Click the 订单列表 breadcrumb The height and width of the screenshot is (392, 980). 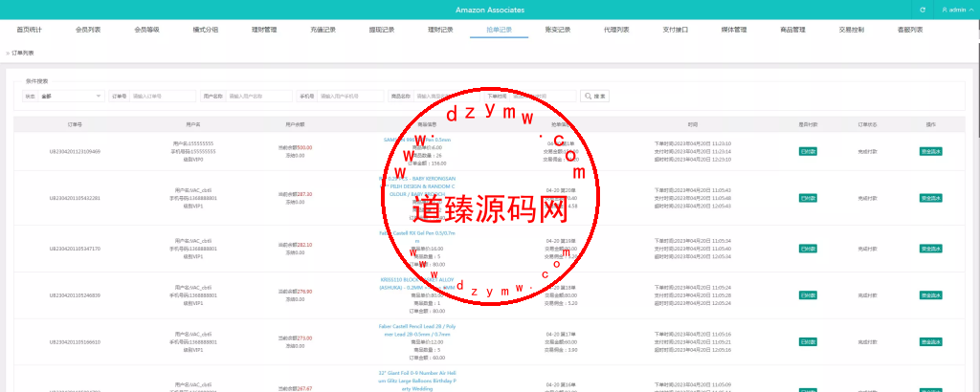coord(23,53)
